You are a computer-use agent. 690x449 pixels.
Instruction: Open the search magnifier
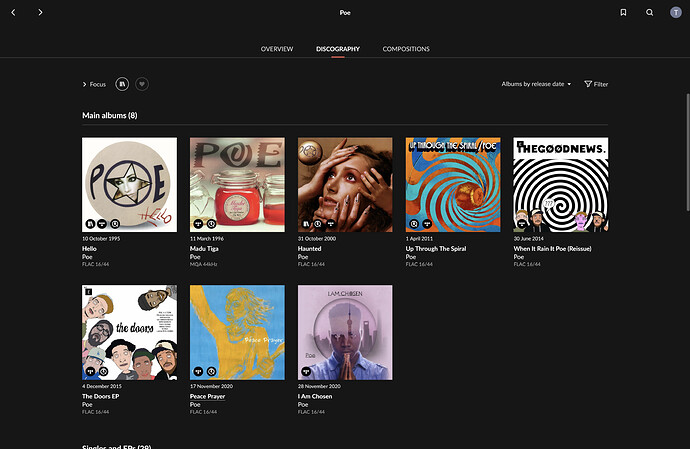(x=650, y=12)
